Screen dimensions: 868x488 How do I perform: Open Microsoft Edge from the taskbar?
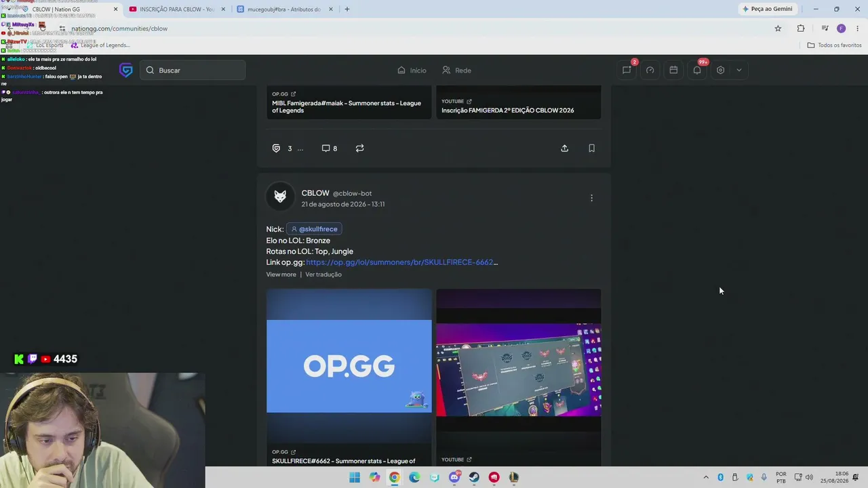click(414, 477)
